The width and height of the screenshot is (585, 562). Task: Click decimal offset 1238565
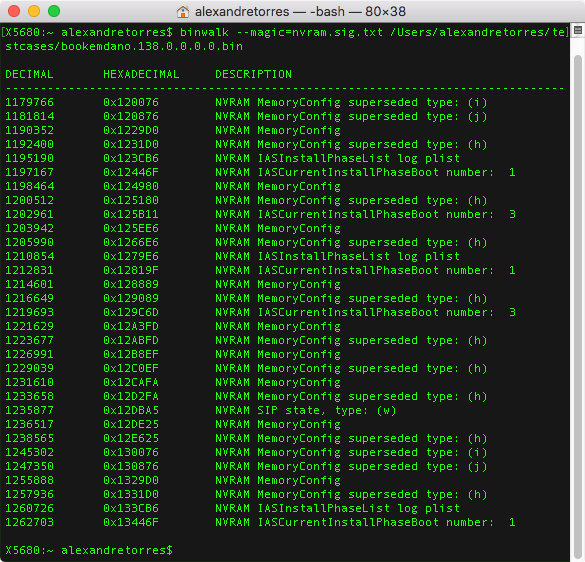(29, 438)
